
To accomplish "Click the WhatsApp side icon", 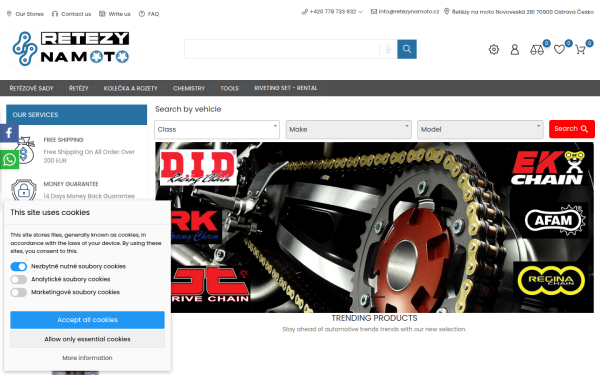I will (9, 160).
